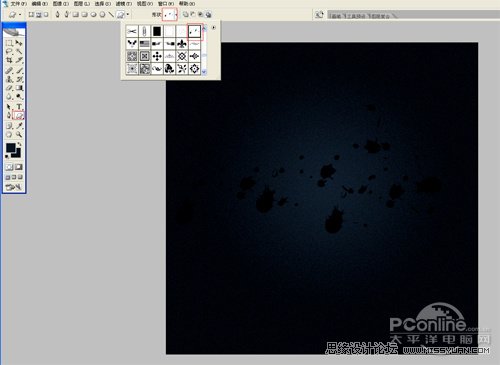Choose Custom Shape tool in options bar
This screenshot has height=365, width=500.
(x=120, y=14)
